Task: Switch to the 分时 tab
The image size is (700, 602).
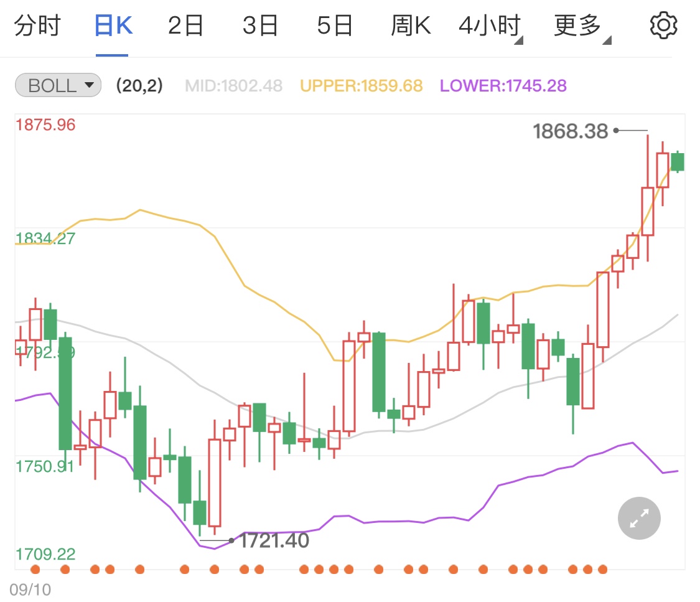Action: 37,25
